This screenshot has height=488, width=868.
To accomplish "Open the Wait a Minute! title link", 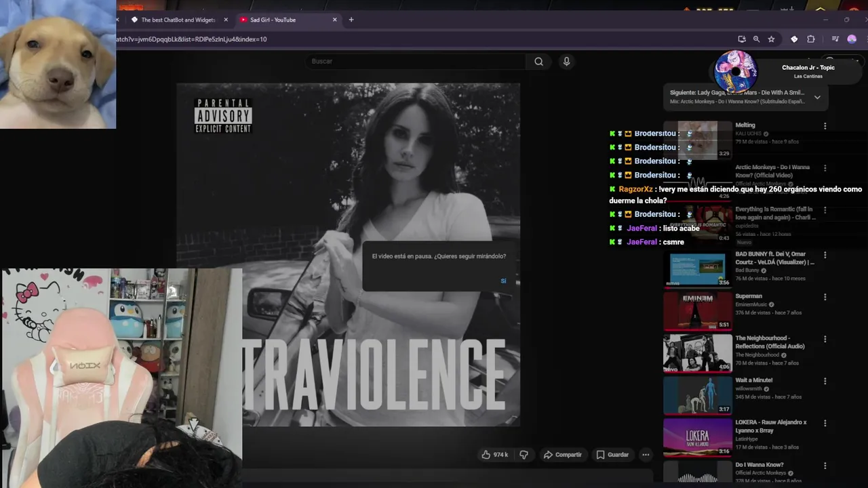I will [x=754, y=380].
